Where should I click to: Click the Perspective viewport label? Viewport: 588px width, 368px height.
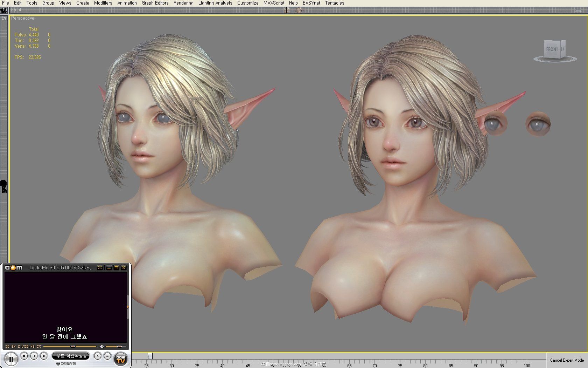tap(23, 18)
